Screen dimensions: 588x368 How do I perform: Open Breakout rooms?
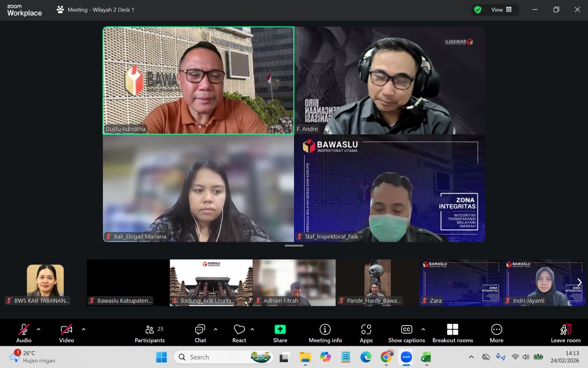[452, 333]
